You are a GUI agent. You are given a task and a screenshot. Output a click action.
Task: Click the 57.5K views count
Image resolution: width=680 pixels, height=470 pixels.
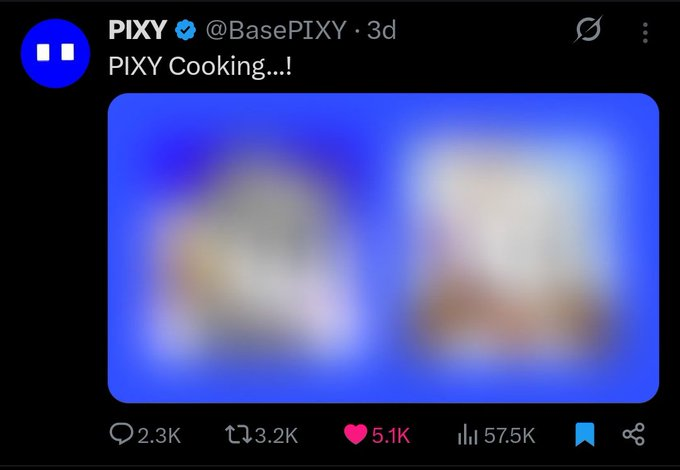(509, 435)
